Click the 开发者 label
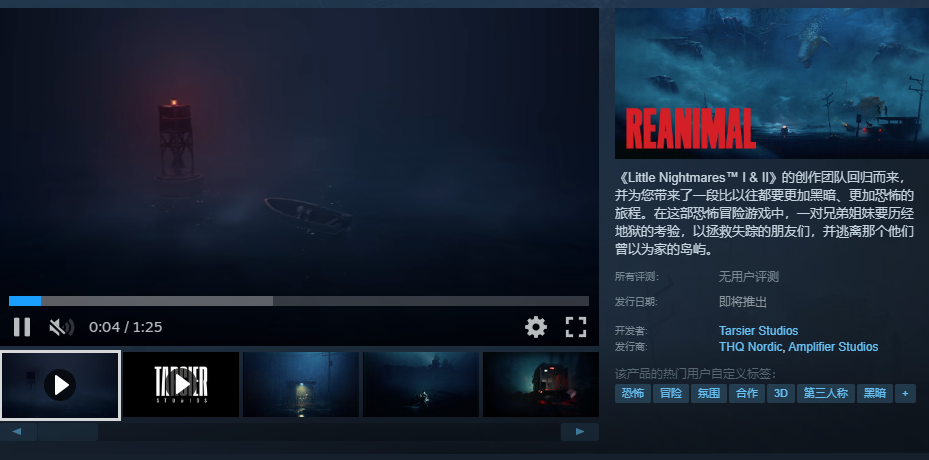 click(632, 331)
